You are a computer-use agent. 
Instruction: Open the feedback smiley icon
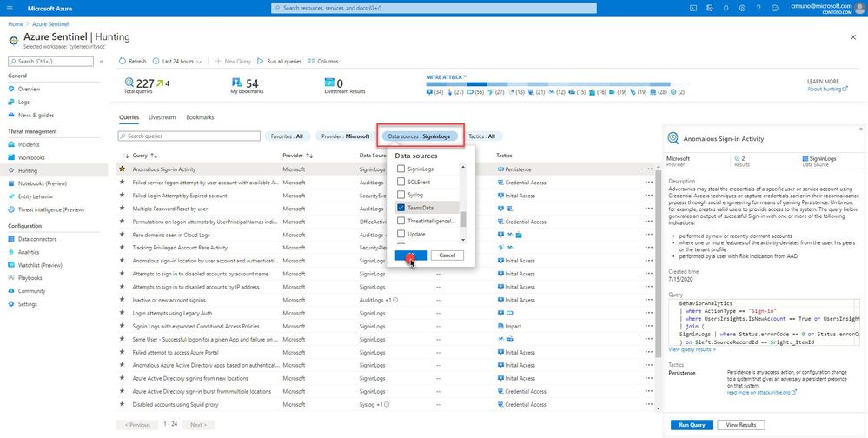click(774, 9)
